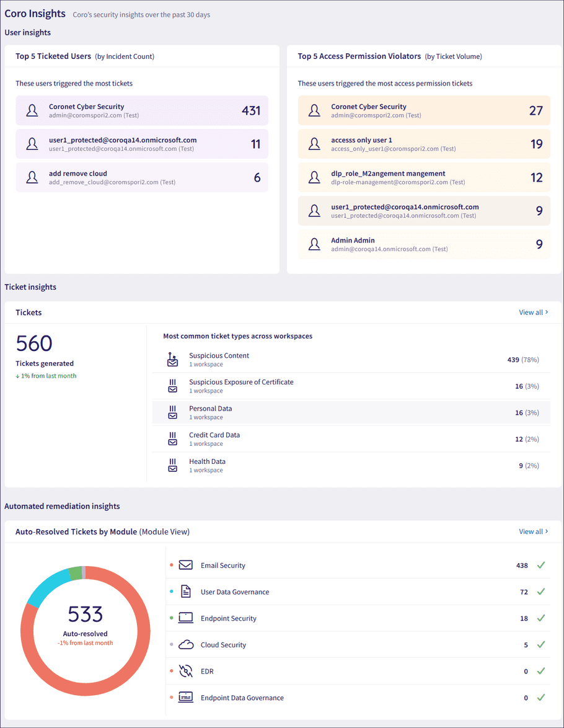Open the Tickets View all link
The width and height of the screenshot is (564, 728).
tap(531, 313)
